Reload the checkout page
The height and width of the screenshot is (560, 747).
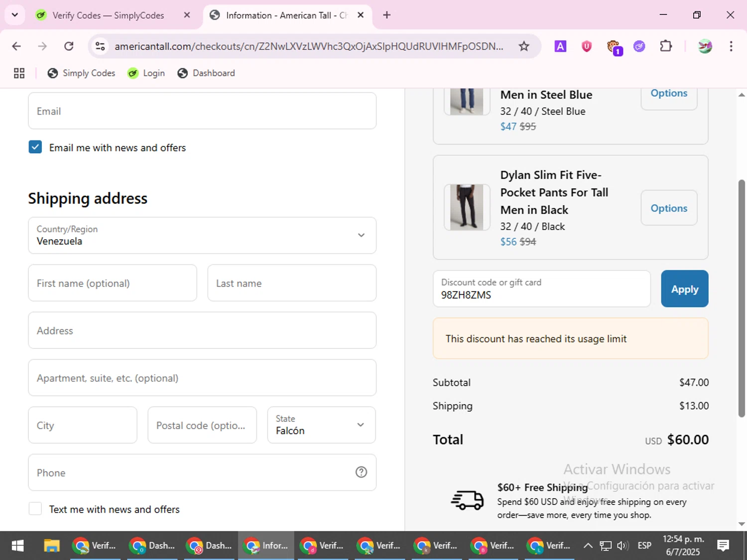click(69, 46)
